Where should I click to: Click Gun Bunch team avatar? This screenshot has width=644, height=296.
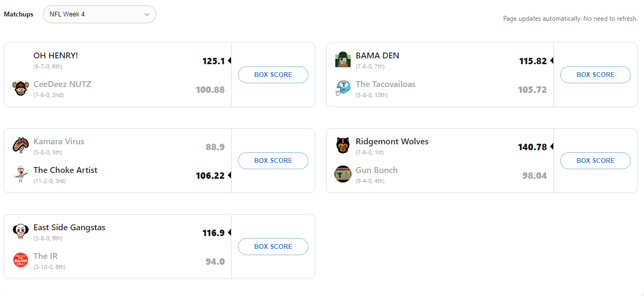coord(342,174)
